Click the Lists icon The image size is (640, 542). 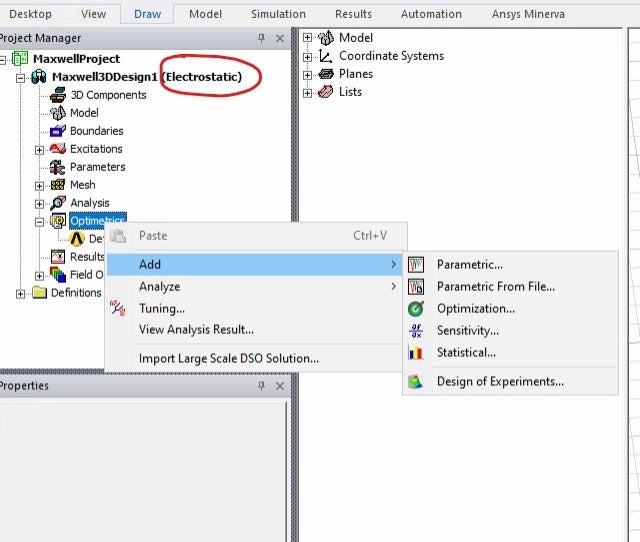(326, 92)
